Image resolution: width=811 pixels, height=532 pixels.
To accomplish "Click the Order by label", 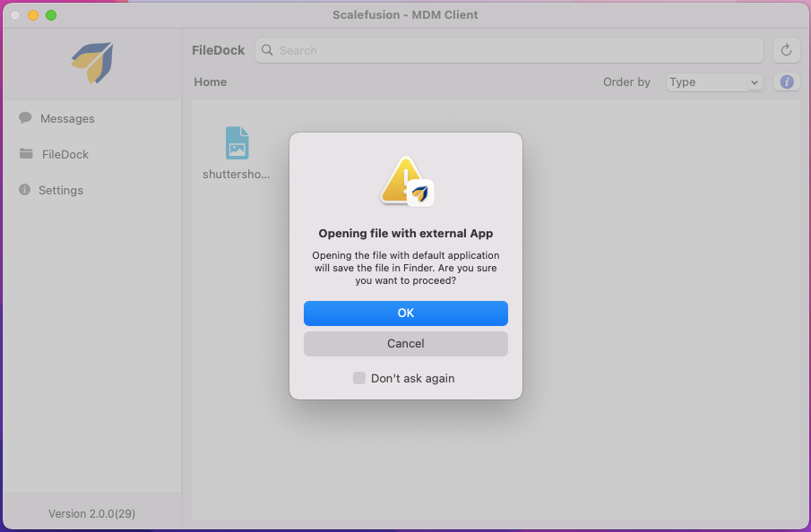I will (x=626, y=82).
